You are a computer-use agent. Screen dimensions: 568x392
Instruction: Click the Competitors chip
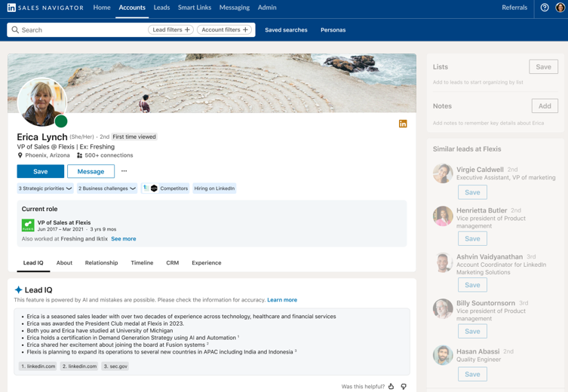point(165,188)
